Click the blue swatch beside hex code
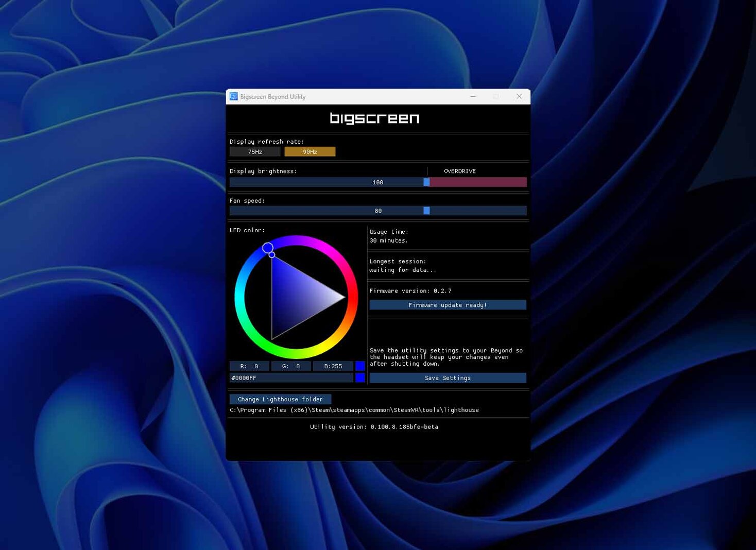 click(x=360, y=378)
